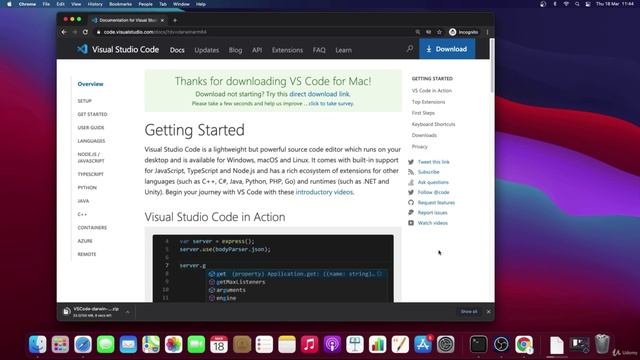Click the Incognito profile icon

coord(452,32)
